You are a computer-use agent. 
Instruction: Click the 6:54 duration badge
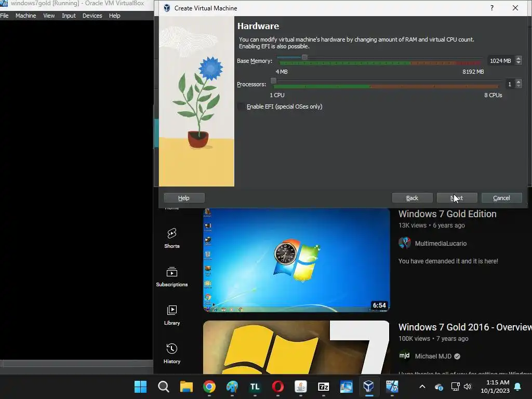379,305
